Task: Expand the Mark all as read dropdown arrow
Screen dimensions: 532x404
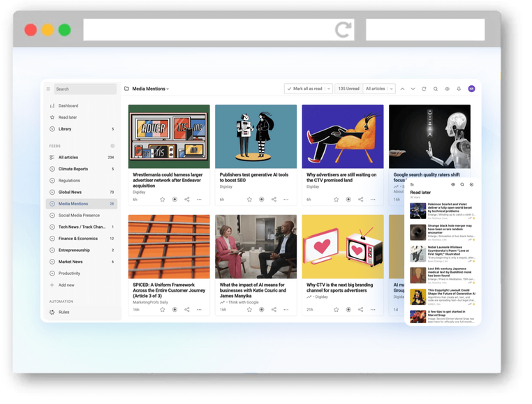Action: click(x=327, y=89)
